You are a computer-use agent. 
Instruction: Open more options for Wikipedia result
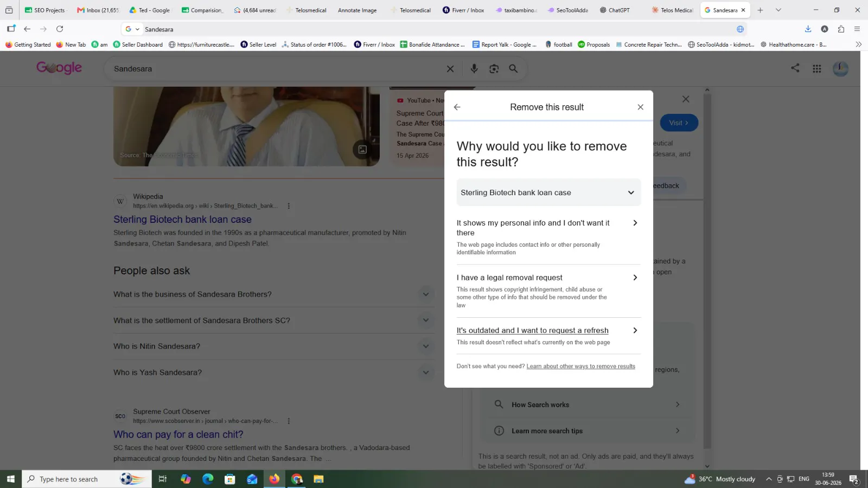289,206
